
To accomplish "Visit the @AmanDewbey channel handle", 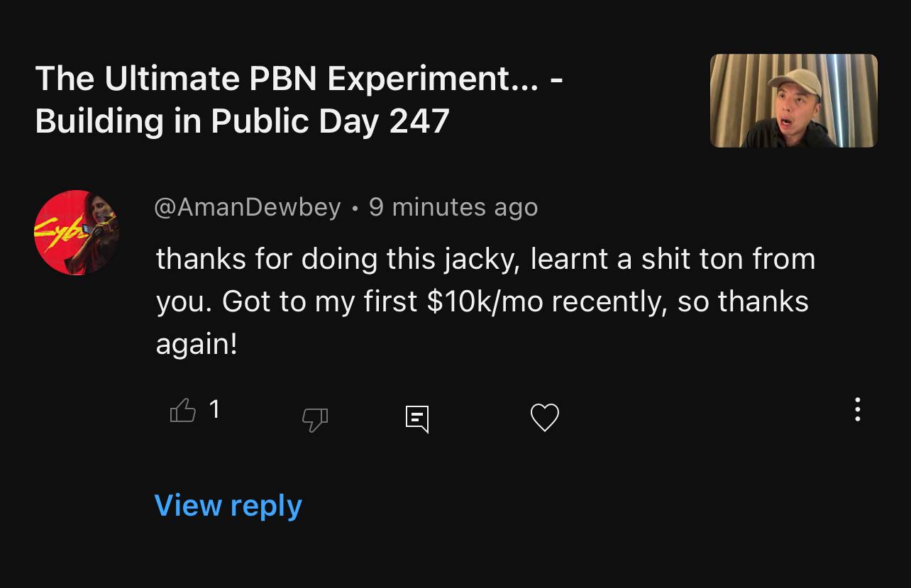I will tap(248, 207).
